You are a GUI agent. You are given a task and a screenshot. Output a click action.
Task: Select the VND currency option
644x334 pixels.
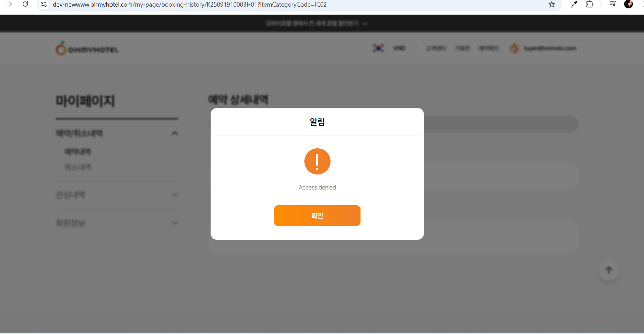click(399, 48)
